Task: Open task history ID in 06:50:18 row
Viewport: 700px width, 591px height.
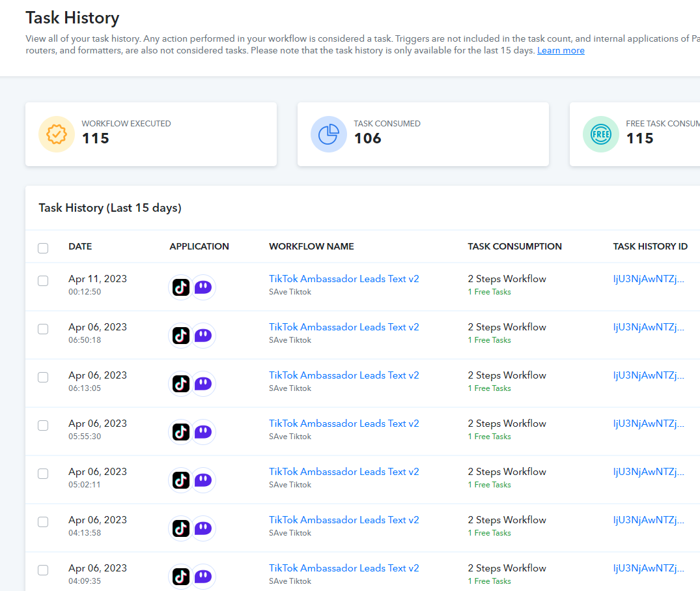Action: tap(648, 327)
